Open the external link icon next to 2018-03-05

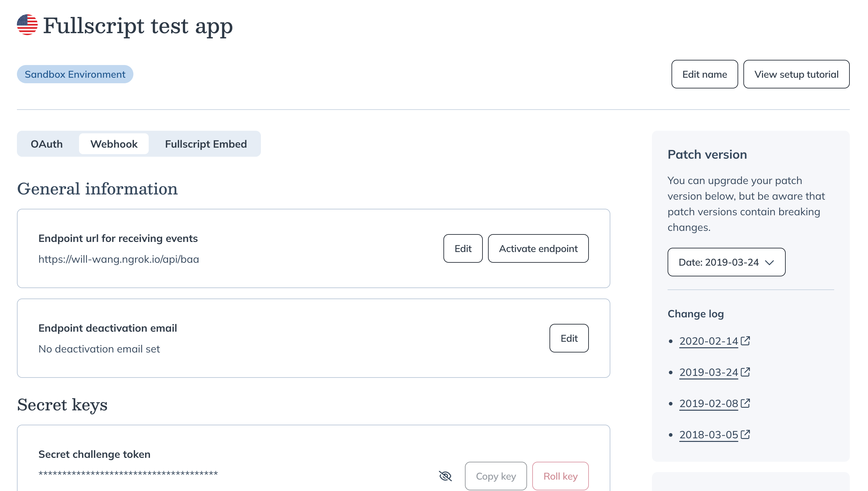745,434
